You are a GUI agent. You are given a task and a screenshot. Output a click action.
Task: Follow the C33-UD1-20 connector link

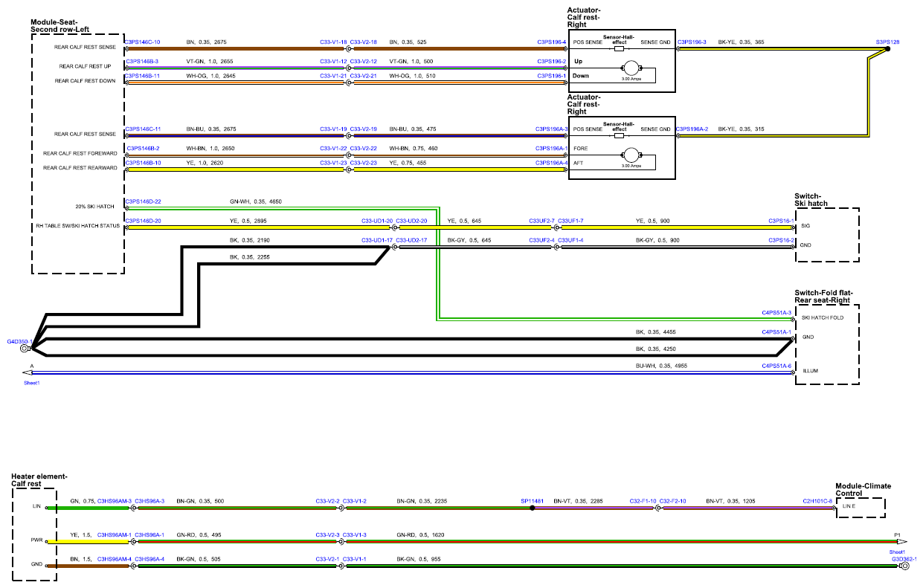coord(377,221)
